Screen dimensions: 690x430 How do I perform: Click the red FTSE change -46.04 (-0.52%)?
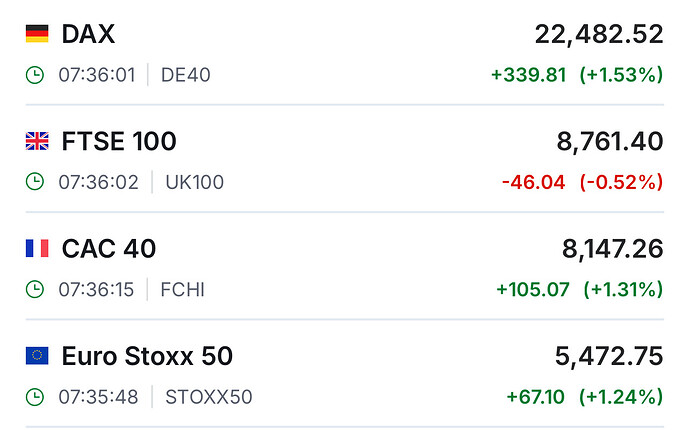(x=582, y=182)
